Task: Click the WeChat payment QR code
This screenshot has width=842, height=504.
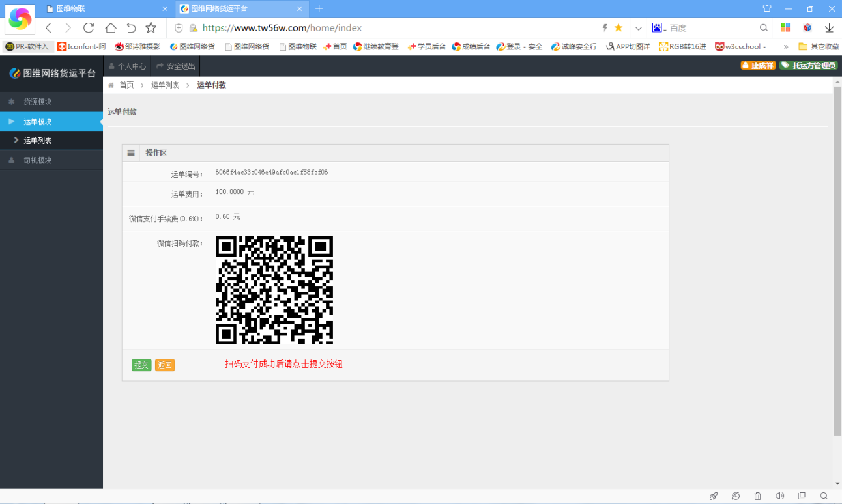Action: (x=274, y=290)
